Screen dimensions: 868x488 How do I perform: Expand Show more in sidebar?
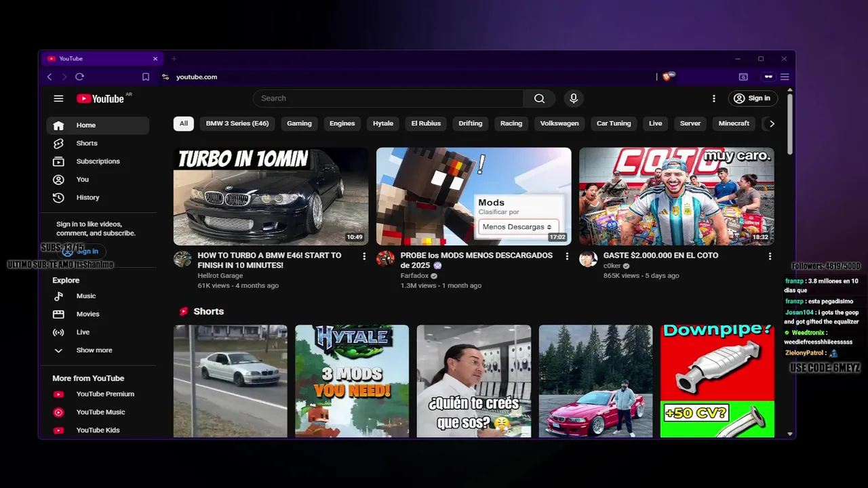(98, 350)
